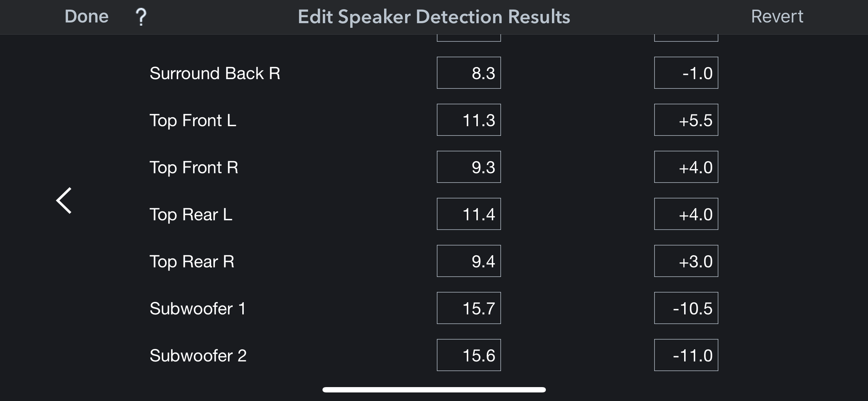Change Subwoofer 2 distance 15.6
868x401 pixels.
tap(469, 355)
